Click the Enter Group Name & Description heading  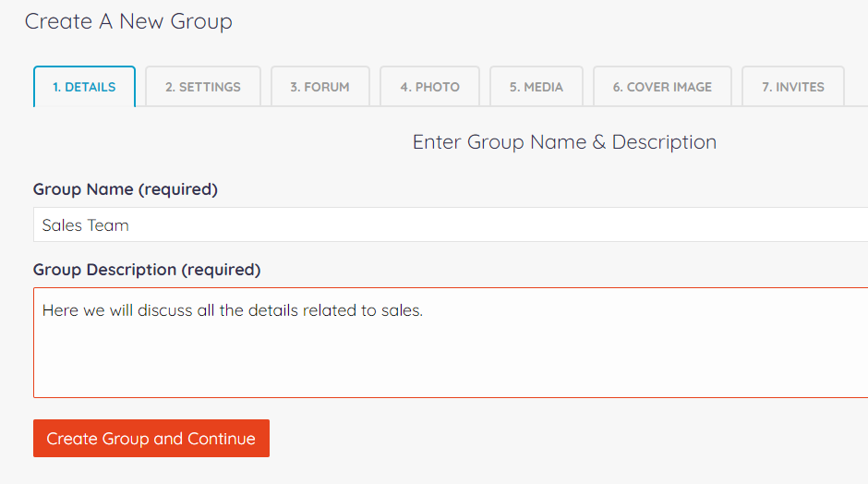tap(564, 142)
